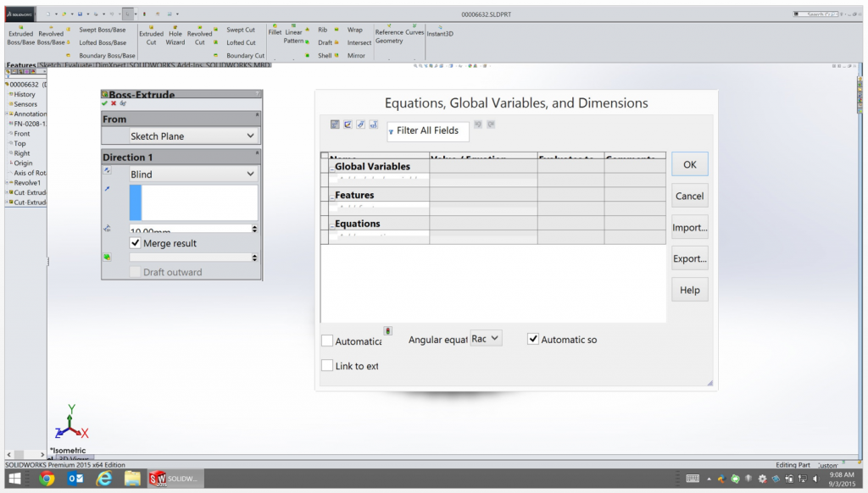Screen dimensions: 868x493
Task: Uncheck the Merge result checkbox
Action: pos(136,243)
